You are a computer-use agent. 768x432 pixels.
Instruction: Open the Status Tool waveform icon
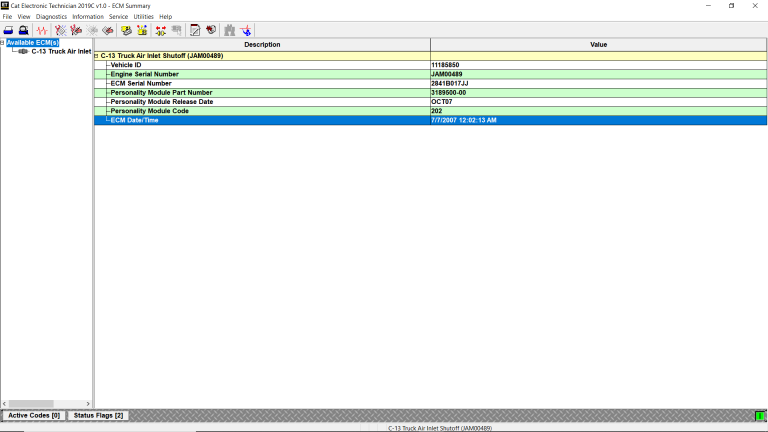tap(42, 30)
